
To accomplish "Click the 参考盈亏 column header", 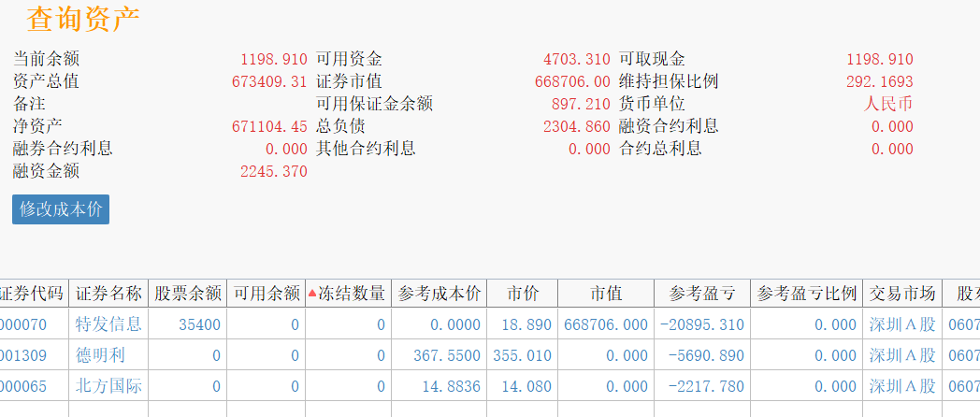I will (701, 294).
